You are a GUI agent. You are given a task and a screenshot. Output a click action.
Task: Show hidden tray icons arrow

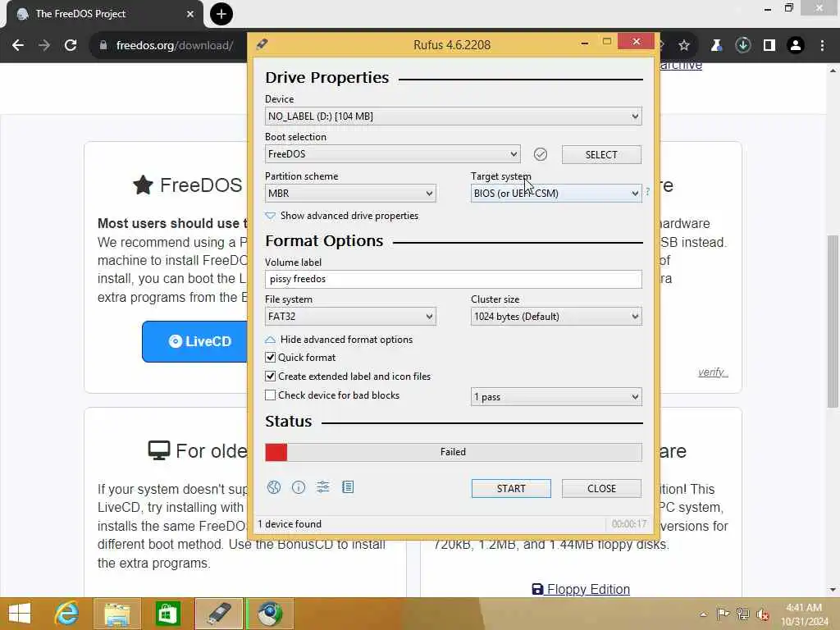(703, 614)
